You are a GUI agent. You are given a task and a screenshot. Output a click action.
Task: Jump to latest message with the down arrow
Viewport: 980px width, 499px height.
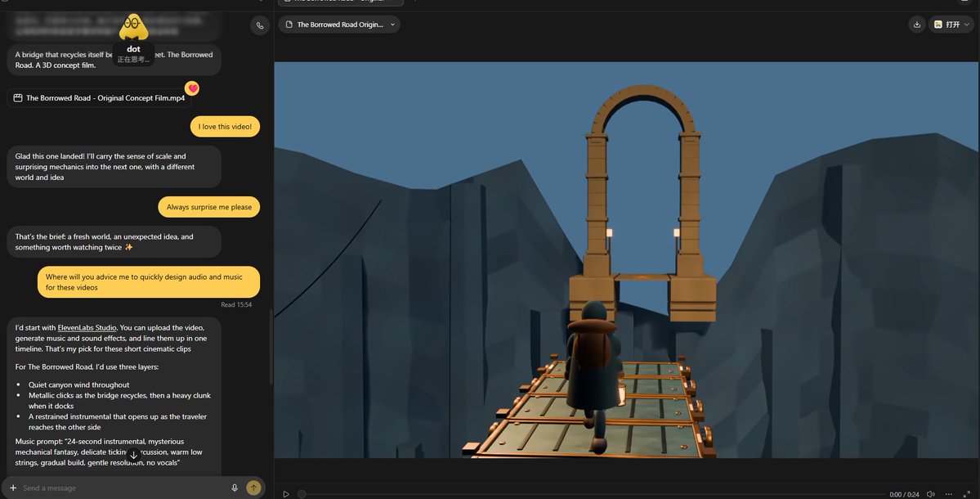(x=133, y=455)
